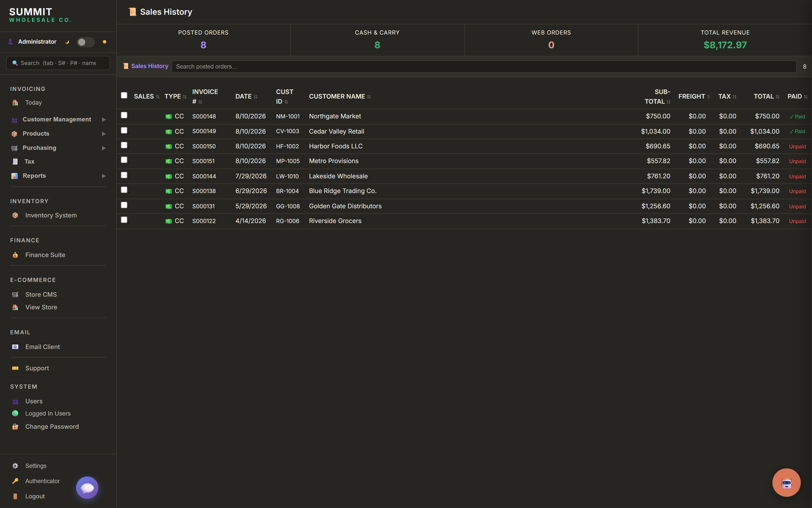The height and width of the screenshot is (508, 812).
Task: Click the Authenticator key icon
Action: pyautogui.click(x=15, y=481)
